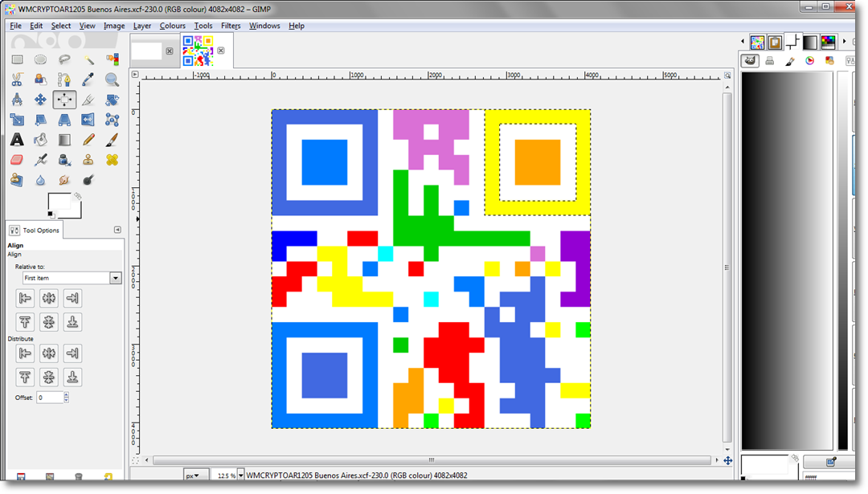Align left edge of target
Screen dimensions: 868x494
(x=25, y=299)
